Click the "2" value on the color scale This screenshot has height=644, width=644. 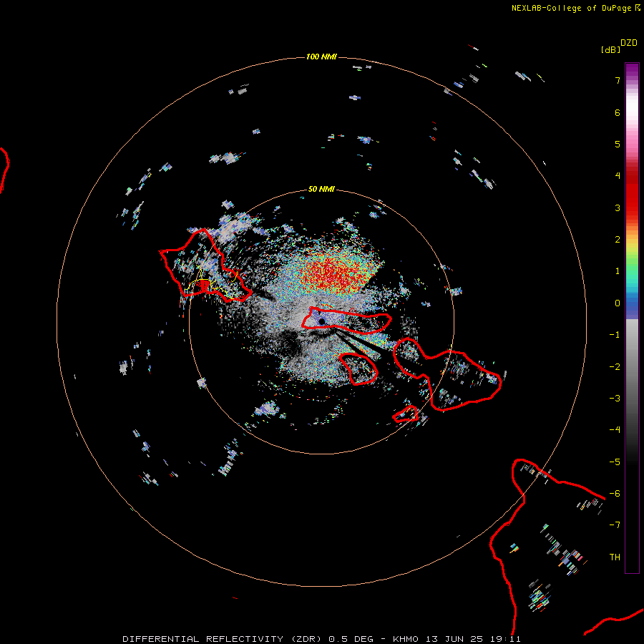point(618,240)
